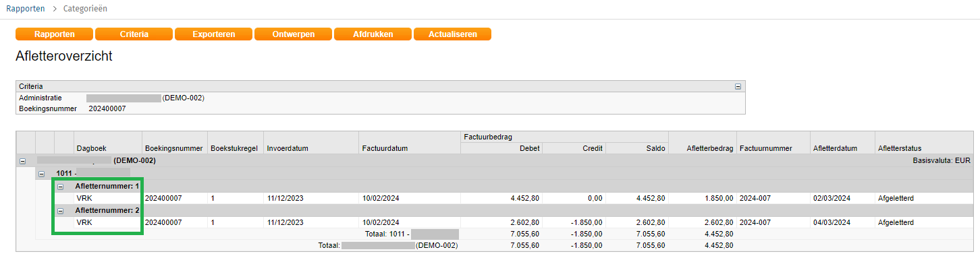The width and height of the screenshot is (980, 258).
Task: Select VRK under Afletternummer: 2
Action: 85,222
